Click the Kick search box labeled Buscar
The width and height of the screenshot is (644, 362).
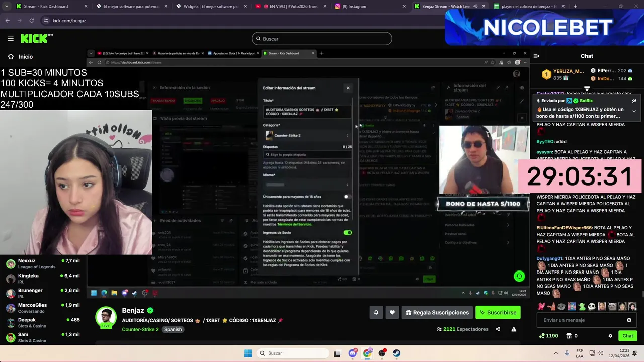coord(321,39)
